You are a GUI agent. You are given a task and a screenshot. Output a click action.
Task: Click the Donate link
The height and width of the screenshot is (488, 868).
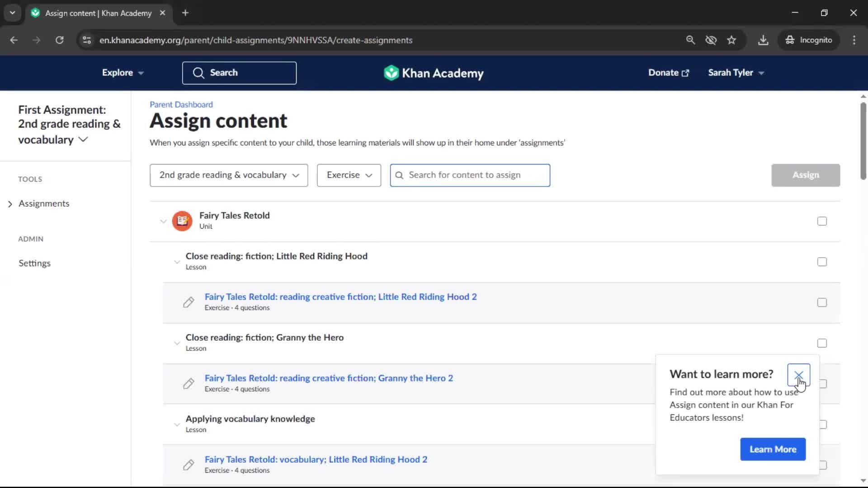tap(668, 73)
